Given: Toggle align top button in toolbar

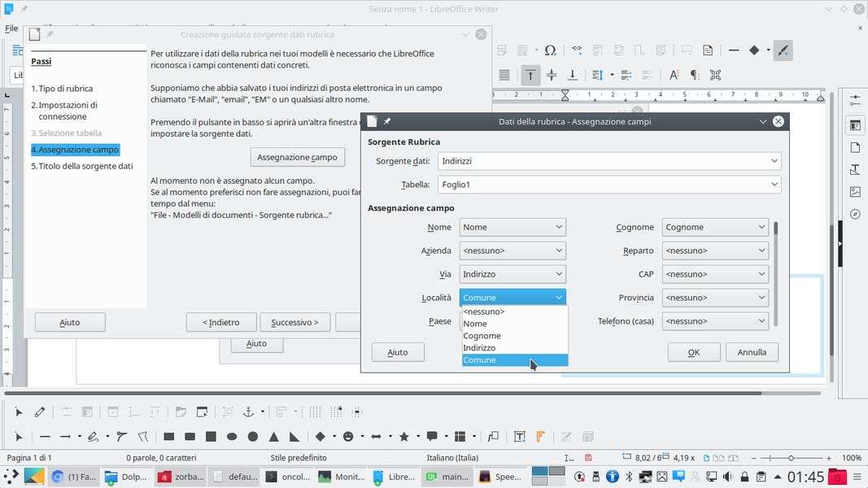Looking at the screenshot, I should (530, 75).
